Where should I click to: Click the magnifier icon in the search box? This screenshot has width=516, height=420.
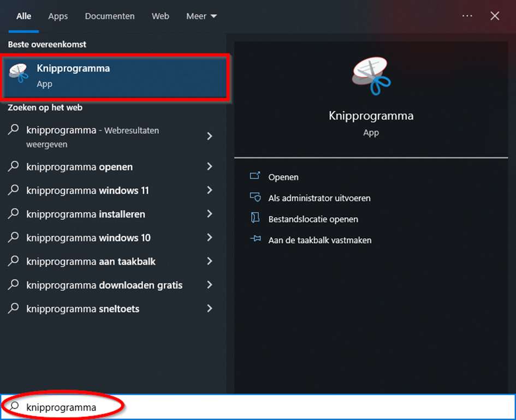(x=15, y=407)
